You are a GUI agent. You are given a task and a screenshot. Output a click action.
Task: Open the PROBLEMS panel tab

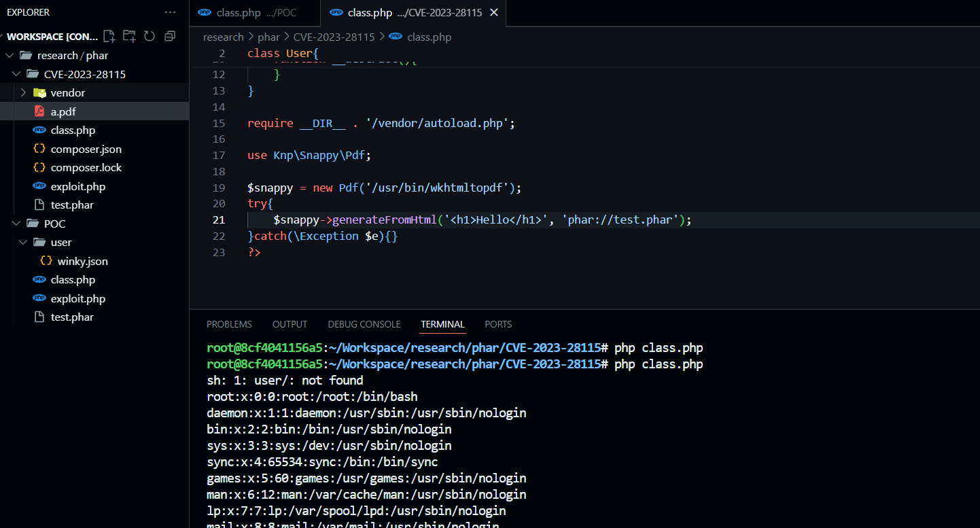coord(229,324)
